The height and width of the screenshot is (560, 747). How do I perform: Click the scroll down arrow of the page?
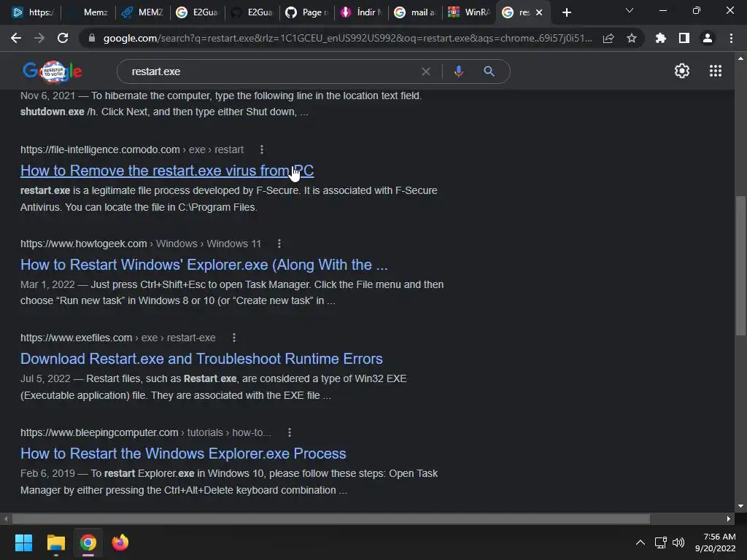[740, 506]
